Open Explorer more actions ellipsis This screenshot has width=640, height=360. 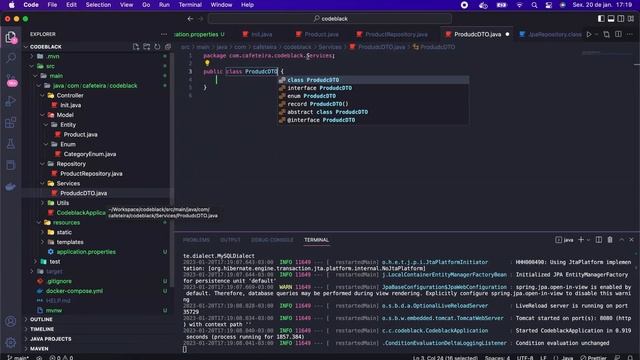point(164,34)
